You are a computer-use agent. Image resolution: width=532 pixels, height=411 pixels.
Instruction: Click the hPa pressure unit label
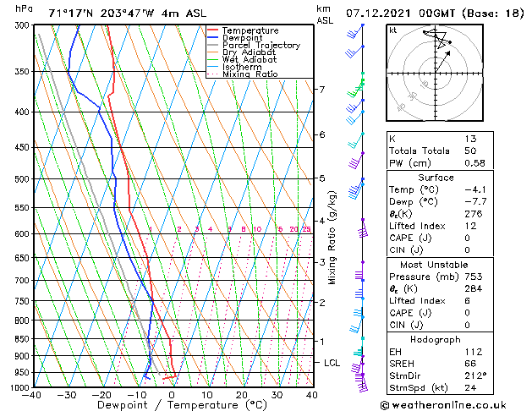pos(24,8)
